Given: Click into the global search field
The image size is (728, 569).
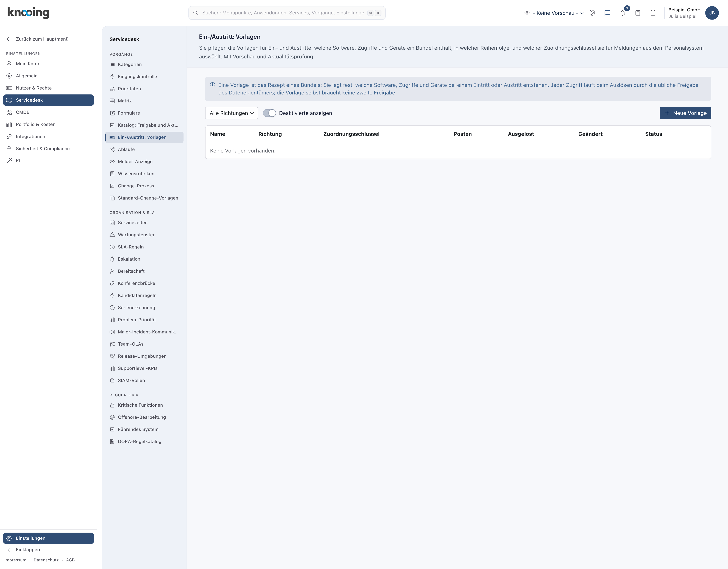Looking at the screenshot, I should (287, 13).
